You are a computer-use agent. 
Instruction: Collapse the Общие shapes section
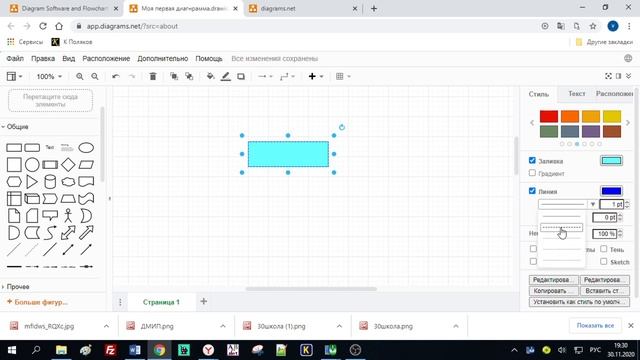(16, 127)
